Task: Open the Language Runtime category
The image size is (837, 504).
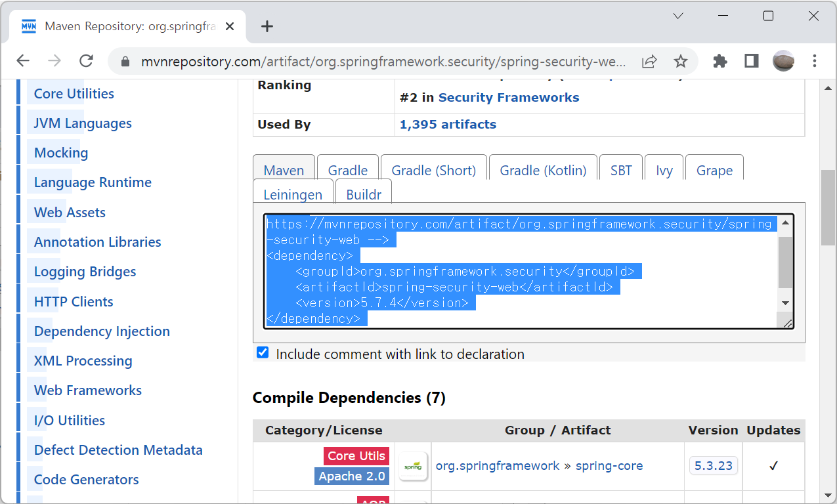Action: [93, 182]
